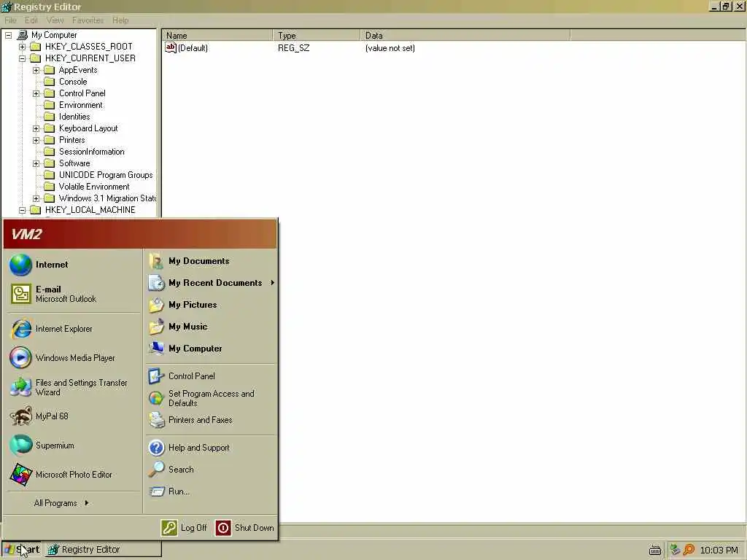Image resolution: width=747 pixels, height=560 pixels.
Task: Click the Start button
Action: (22, 550)
